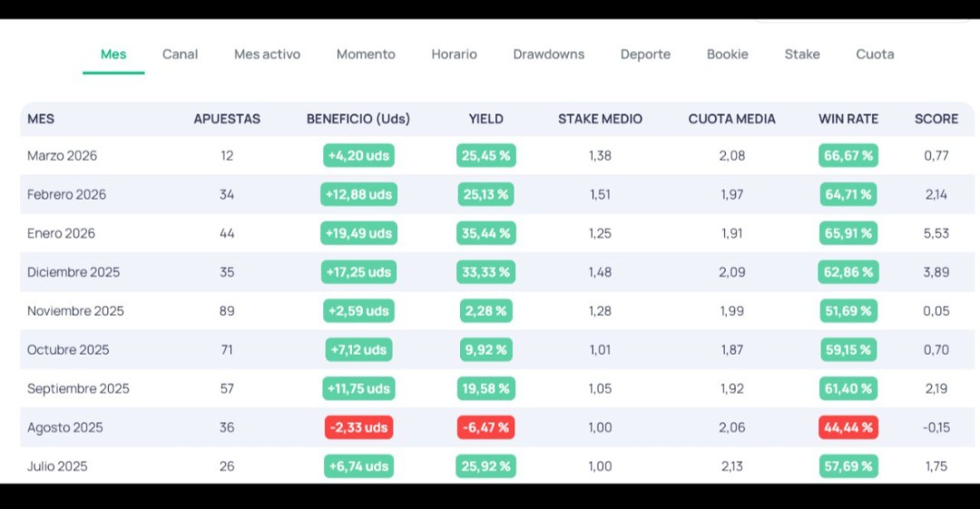The height and width of the screenshot is (509, 980).
Task: Open the Cuota tab
Action: click(875, 54)
